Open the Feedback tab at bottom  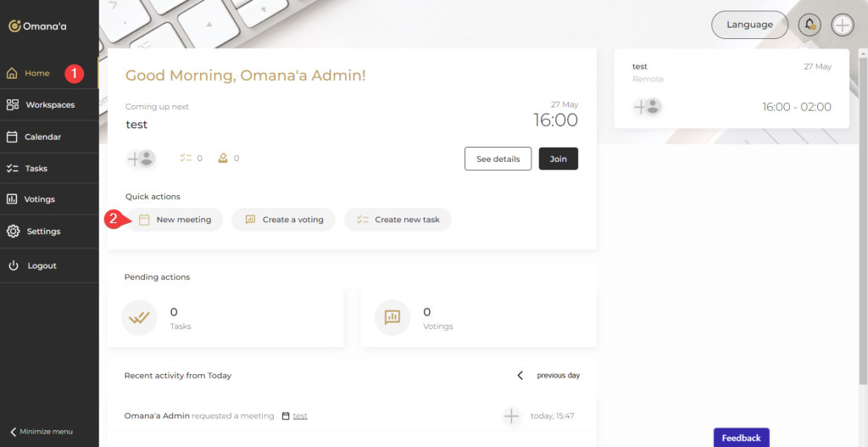point(741,438)
